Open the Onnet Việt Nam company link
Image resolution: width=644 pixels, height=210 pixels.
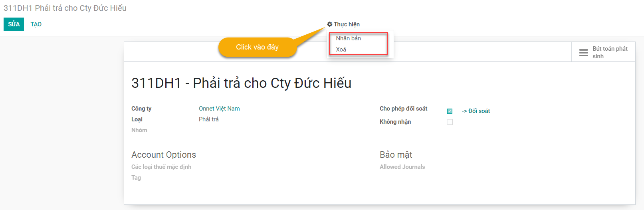coord(219,109)
